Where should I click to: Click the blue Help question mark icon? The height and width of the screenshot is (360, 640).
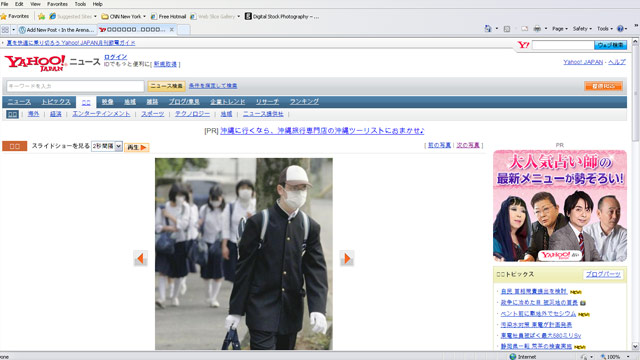(x=620, y=29)
